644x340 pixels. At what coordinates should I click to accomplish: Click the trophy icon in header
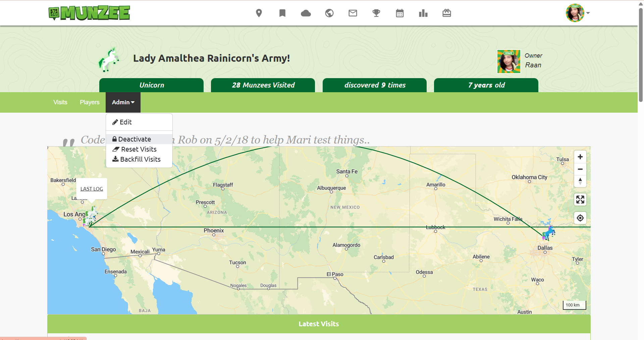click(x=376, y=13)
